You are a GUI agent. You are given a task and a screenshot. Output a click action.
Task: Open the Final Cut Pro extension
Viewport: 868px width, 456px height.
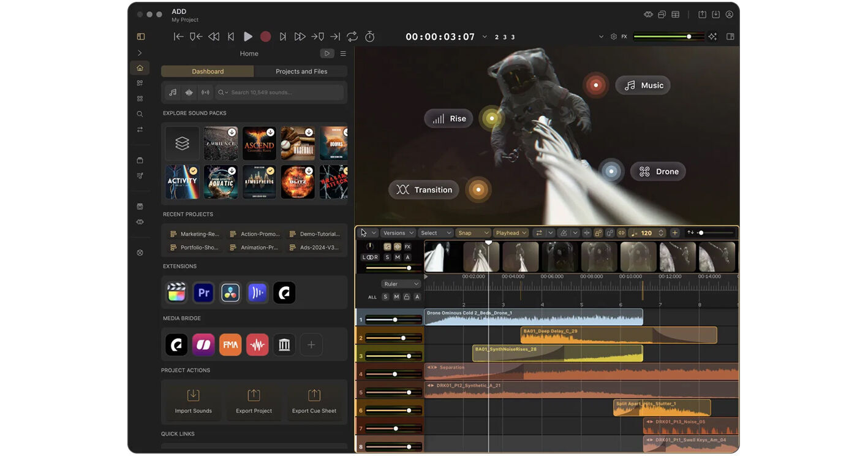click(176, 293)
